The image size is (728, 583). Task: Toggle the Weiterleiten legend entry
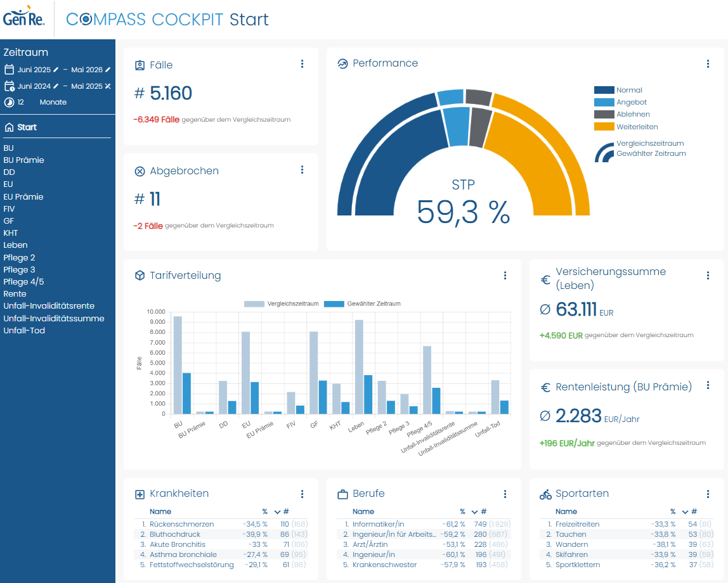tap(626, 127)
